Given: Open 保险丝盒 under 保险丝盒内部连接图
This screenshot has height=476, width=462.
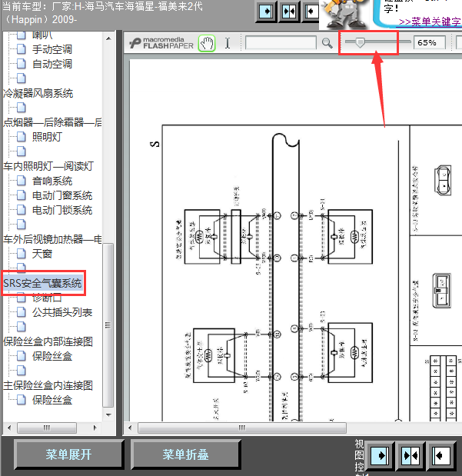Looking at the screenshot, I should (x=52, y=356).
